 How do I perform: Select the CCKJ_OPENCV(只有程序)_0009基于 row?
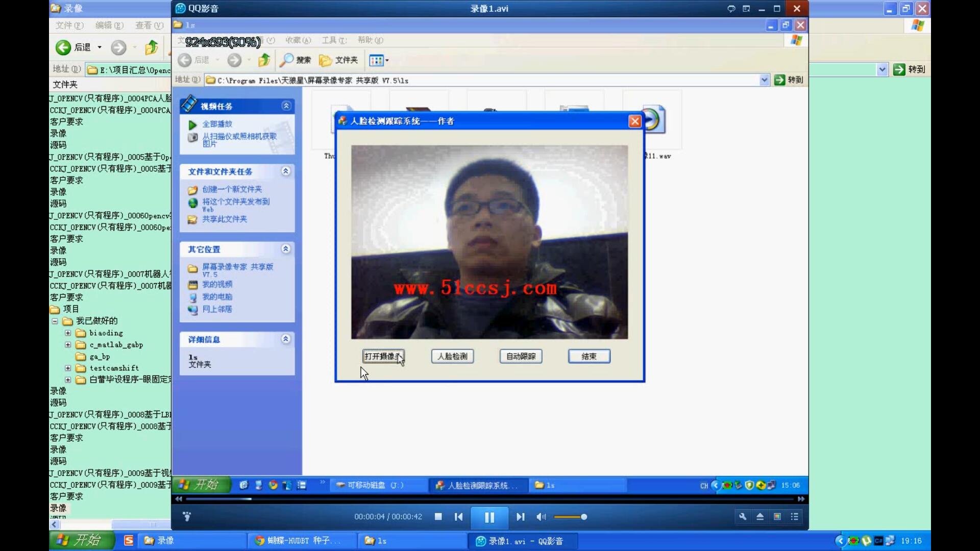(x=110, y=485)
